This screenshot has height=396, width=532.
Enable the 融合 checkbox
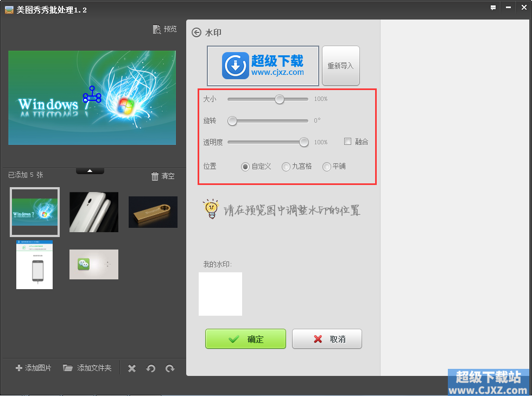coord(347,142)
